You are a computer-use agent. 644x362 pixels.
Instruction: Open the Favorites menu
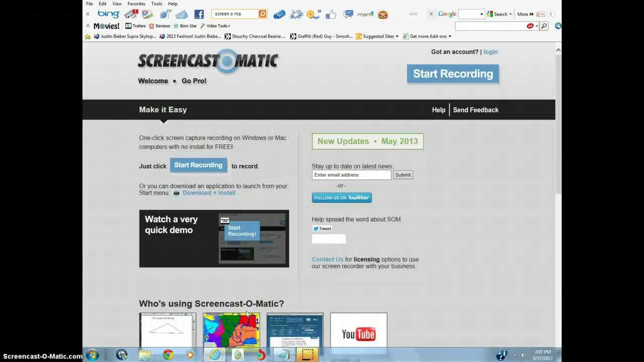click(136, 4)
